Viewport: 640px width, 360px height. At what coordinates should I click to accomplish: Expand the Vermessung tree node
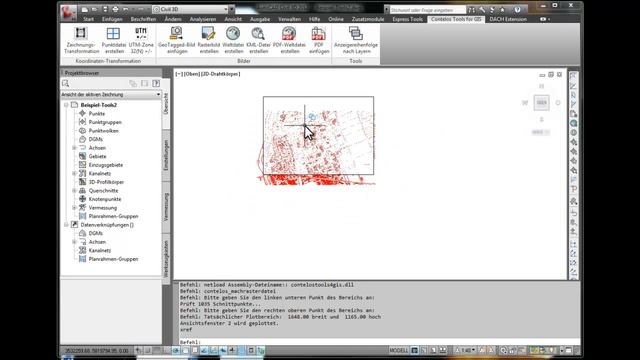74,208
